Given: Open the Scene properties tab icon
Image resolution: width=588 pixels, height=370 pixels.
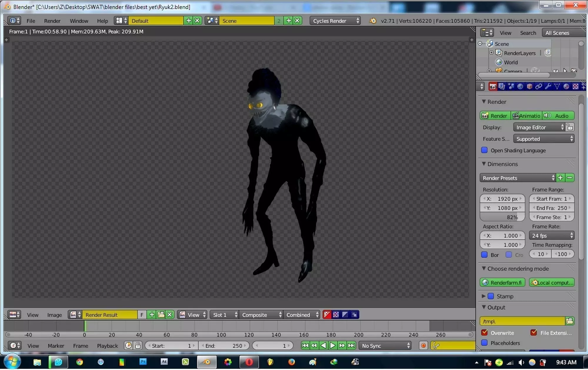Looking at the screenshot, I should 511,86.
